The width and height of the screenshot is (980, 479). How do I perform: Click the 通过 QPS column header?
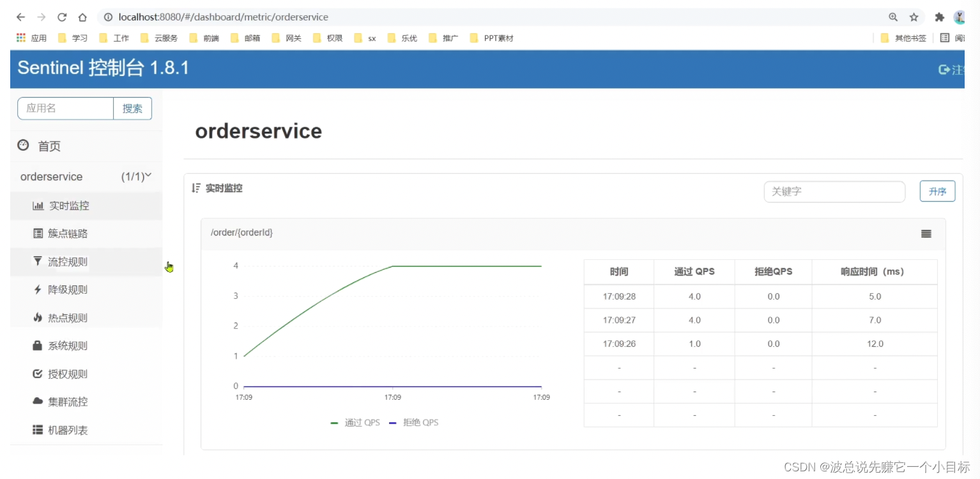[x=694, y=271]
